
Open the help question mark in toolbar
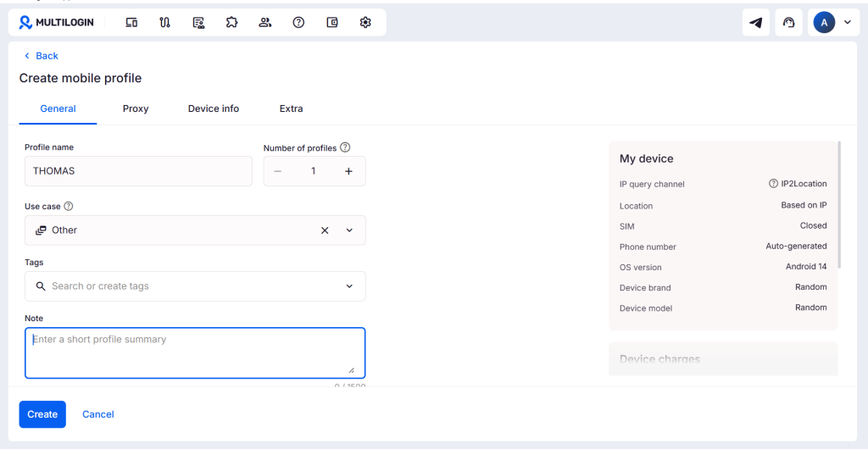[298, 22]
